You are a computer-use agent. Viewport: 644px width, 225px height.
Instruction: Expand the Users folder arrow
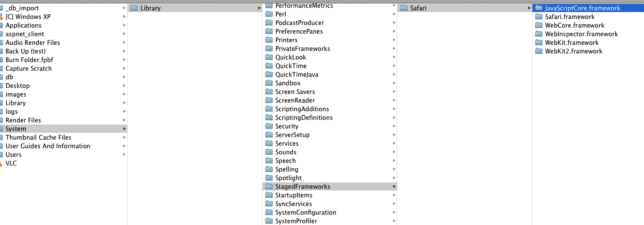(125, 155)
